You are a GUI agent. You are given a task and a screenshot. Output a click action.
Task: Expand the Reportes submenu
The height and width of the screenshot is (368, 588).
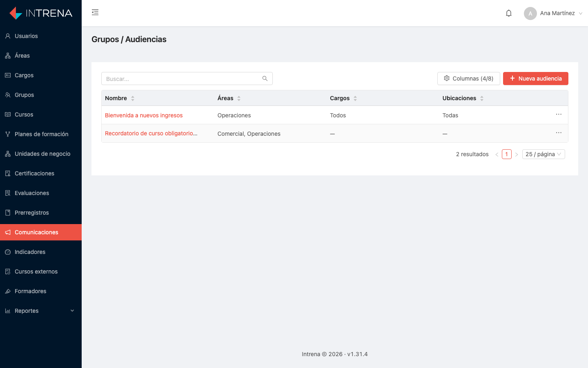[x=41, y=311]
